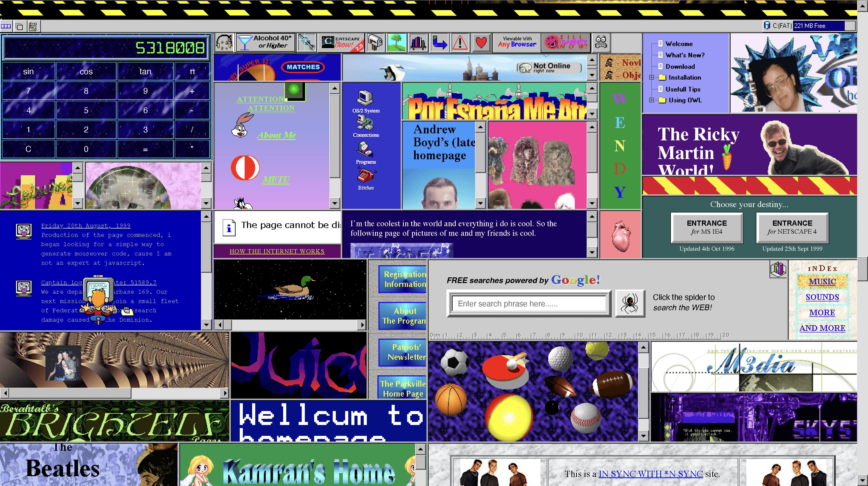
Task: Click the spider icon to search the web
Action: tap(630, 303)
